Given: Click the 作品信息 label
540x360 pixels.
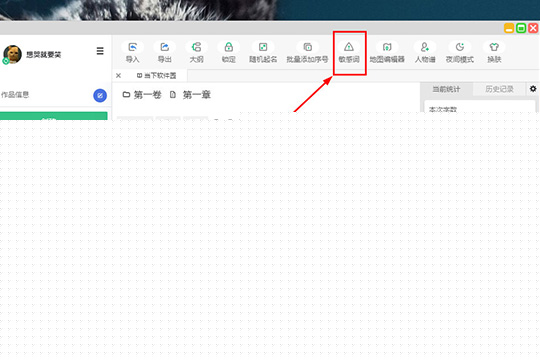Looking at the screenshot, I should click(x=14, y=95).
